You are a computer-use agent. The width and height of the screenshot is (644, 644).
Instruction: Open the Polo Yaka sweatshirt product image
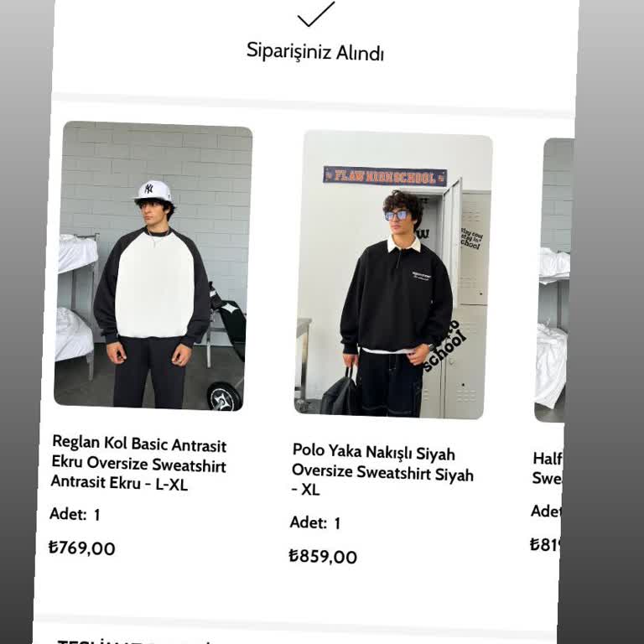tap(393, 275)
